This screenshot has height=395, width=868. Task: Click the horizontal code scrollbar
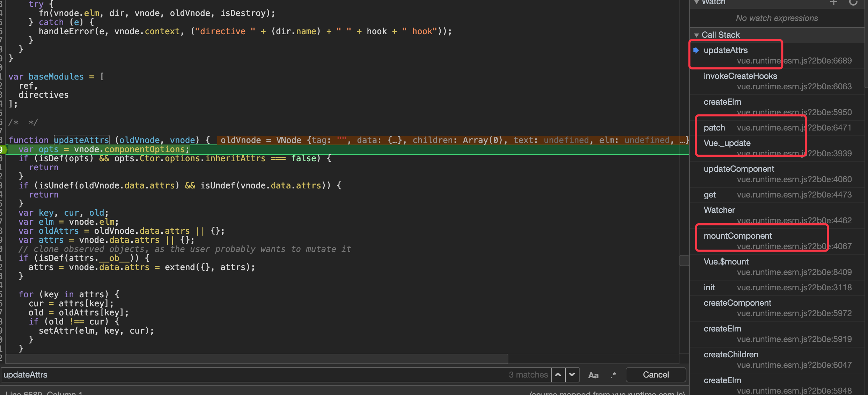tap(257, 359)
